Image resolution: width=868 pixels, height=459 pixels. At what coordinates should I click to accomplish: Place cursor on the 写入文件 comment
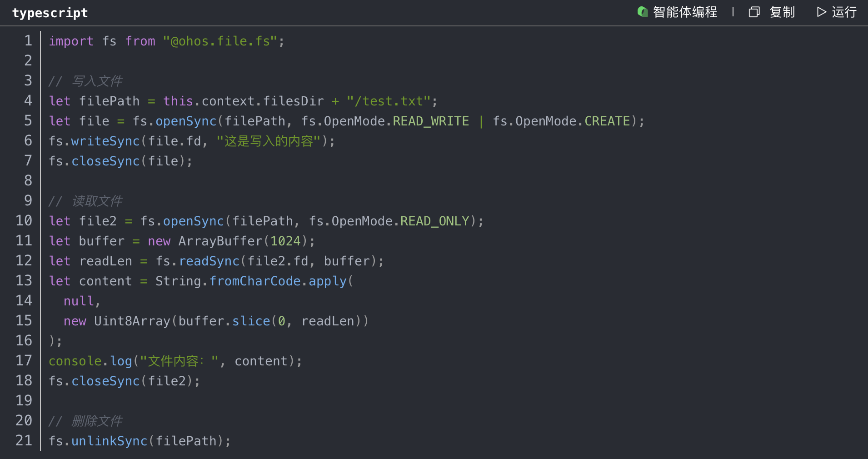pos(97,81)
